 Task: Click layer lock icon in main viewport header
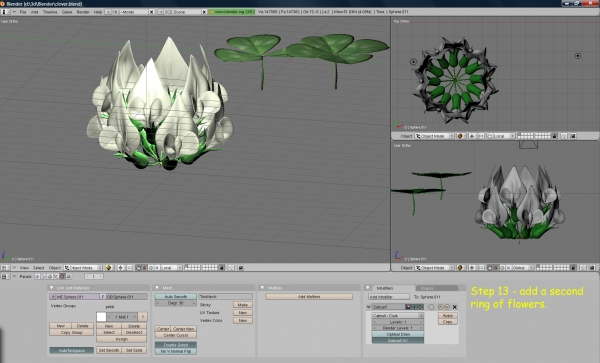pos(222,268)
